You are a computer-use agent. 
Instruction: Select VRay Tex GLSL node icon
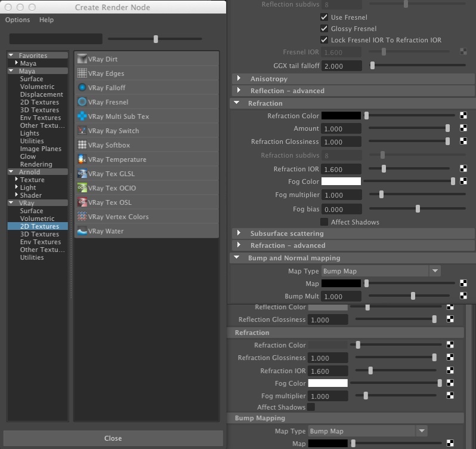[82, 174]
